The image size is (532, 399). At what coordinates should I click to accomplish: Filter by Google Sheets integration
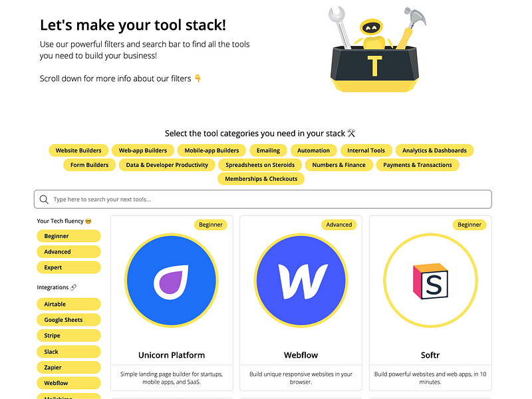[68, 320]
